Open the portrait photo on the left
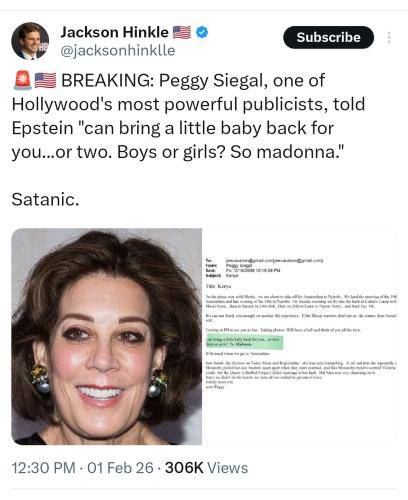This screenshot has width=408, height=500. [107, 336]
